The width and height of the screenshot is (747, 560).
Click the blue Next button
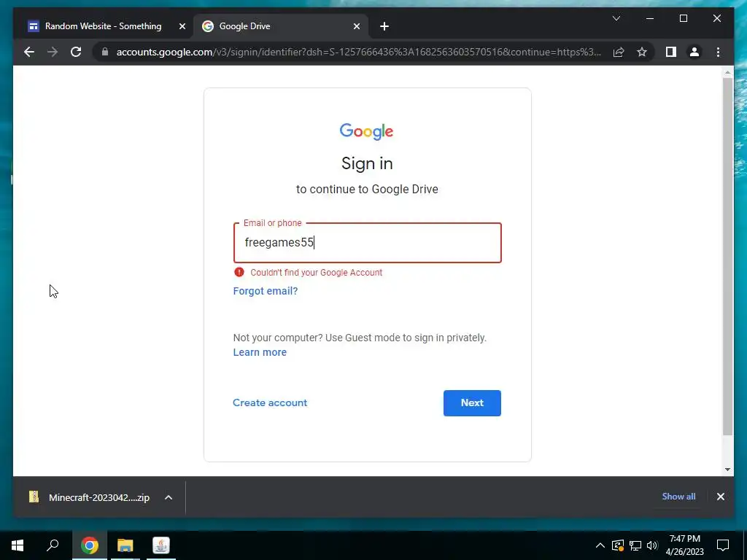coord(472,402)
